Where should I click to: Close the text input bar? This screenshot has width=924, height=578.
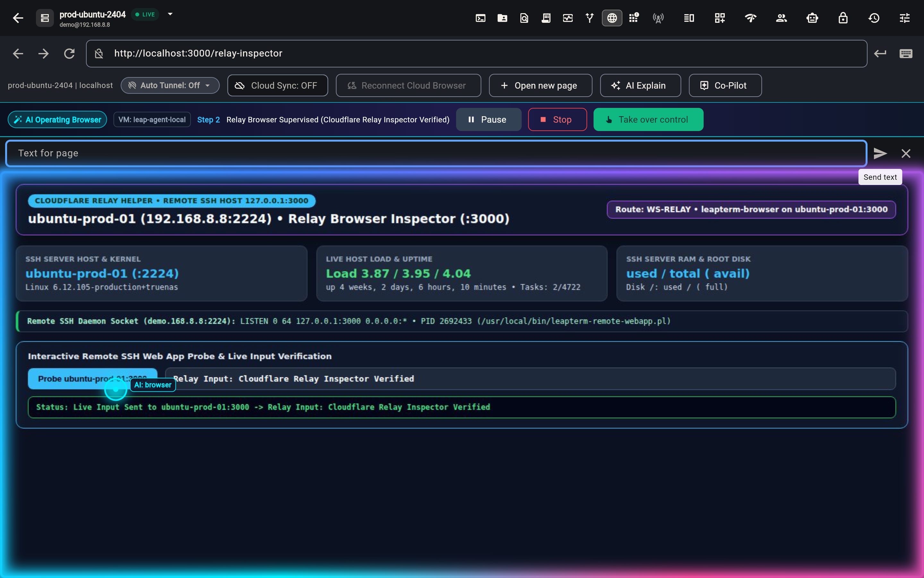pos(906,154)
